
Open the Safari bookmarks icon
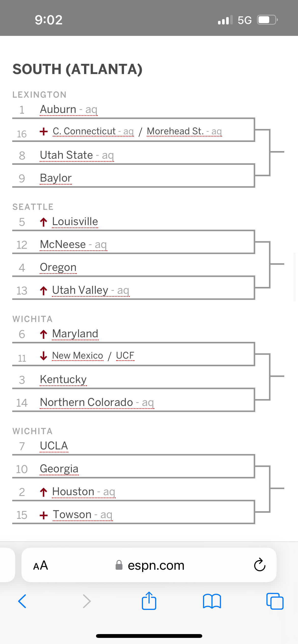point(212,601)
